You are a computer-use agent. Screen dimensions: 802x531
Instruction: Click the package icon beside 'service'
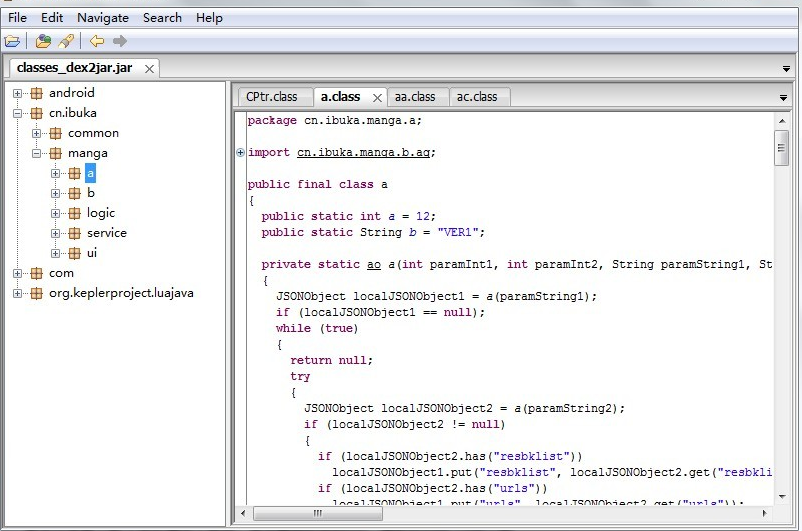click(x=75, y=233)
